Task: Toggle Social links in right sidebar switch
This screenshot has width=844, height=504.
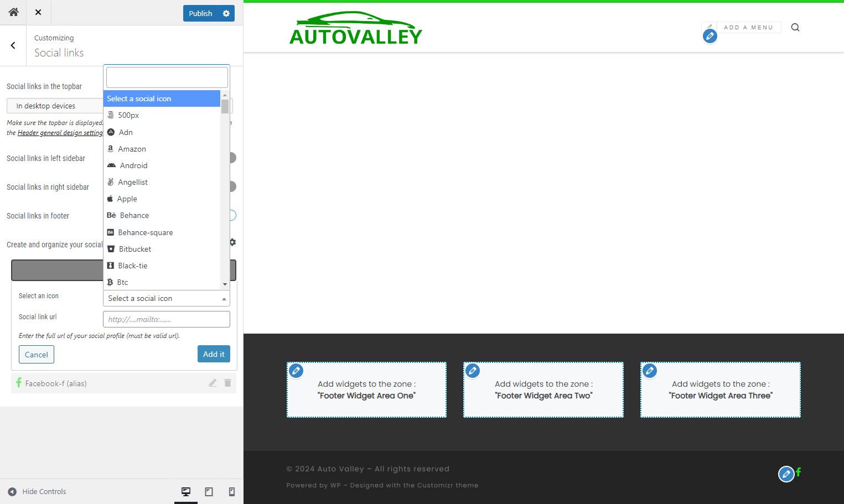Action: [233, 187]
